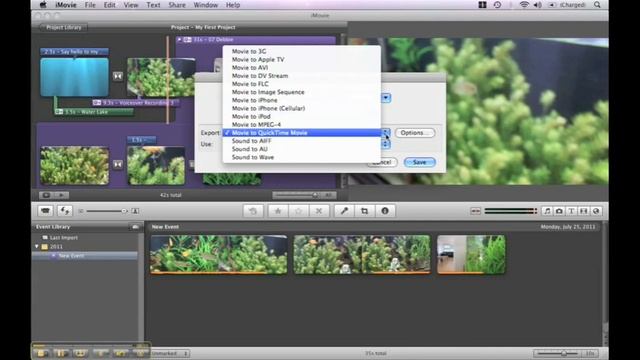The image size is (640, 360).
Task: Click the 3.5s - Water Lake audio bar
Action: [x=94, y=112]
